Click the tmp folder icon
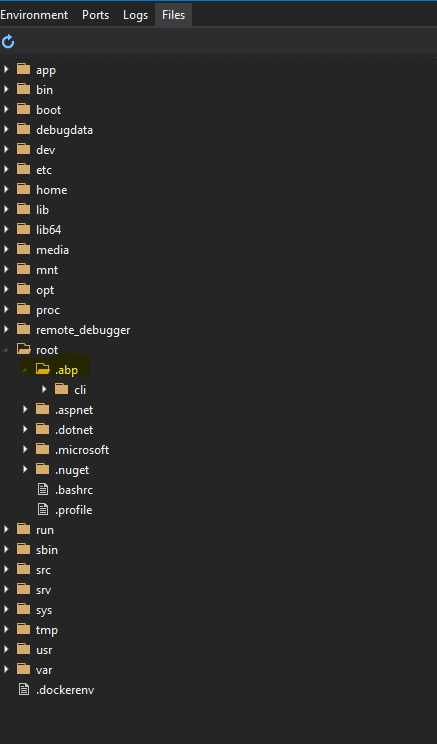Screen dimensions: 437x744 (23, 629)
